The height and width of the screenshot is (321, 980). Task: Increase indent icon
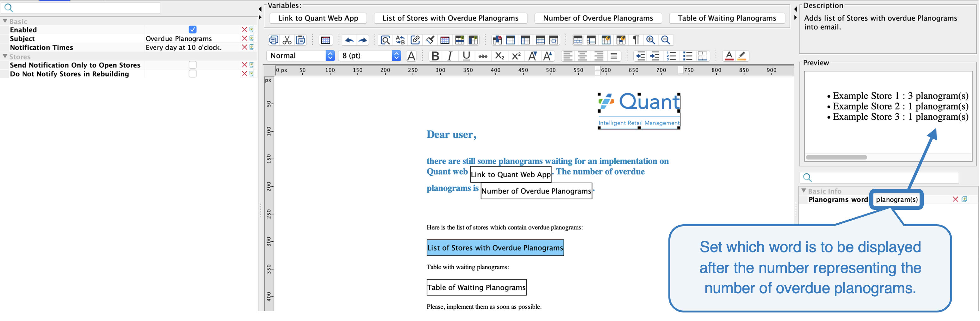pos(655,56)
